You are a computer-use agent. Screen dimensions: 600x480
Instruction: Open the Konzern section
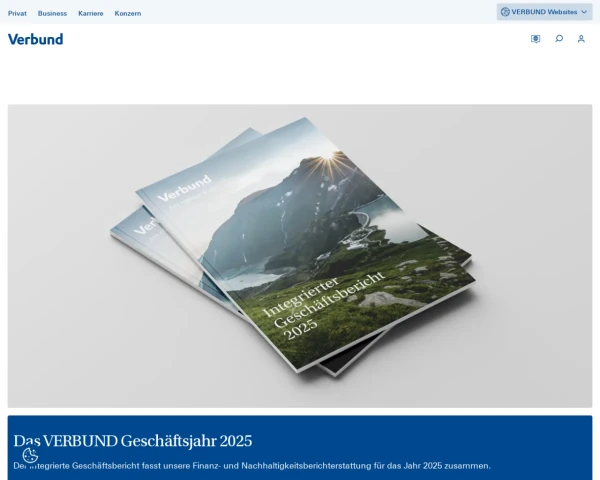(x=128, y=13)
